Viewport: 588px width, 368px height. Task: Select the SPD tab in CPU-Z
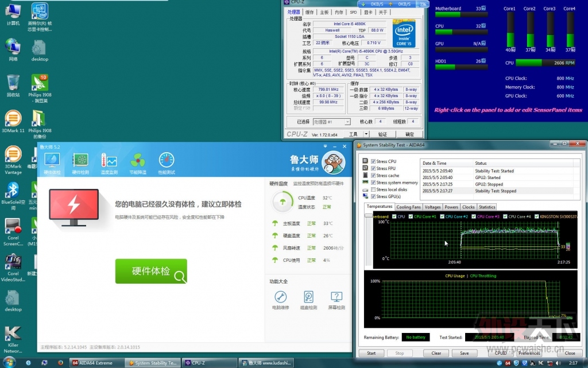353,13
